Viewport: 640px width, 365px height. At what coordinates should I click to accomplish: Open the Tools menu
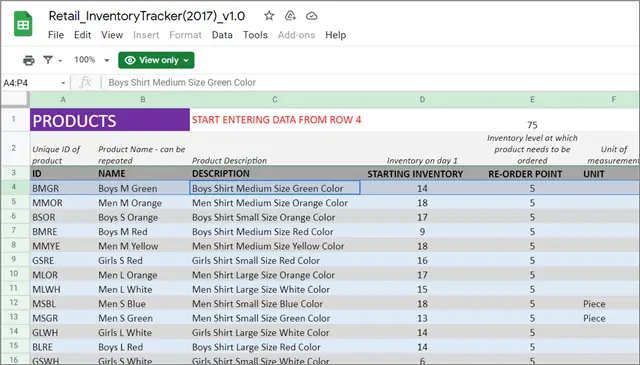coord(255,35)
